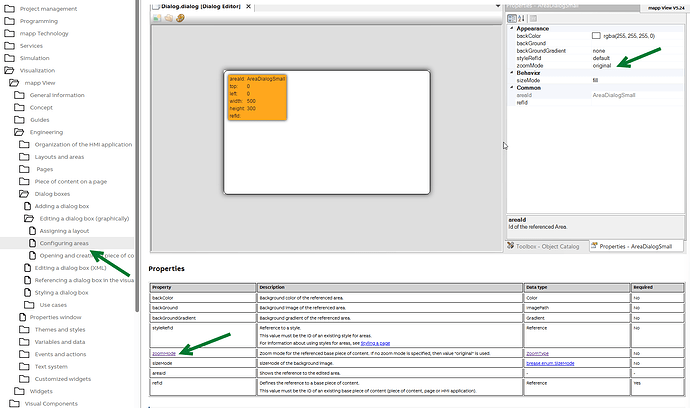
Task: Open the ZoomType data type link
Action: (x=537, y=353)
